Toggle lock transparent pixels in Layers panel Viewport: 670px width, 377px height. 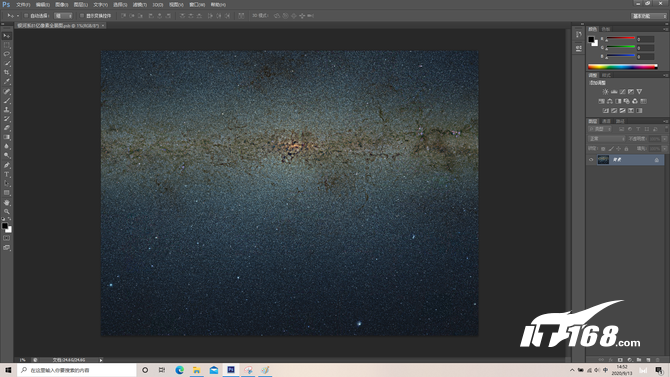click(x=603, y=149)
